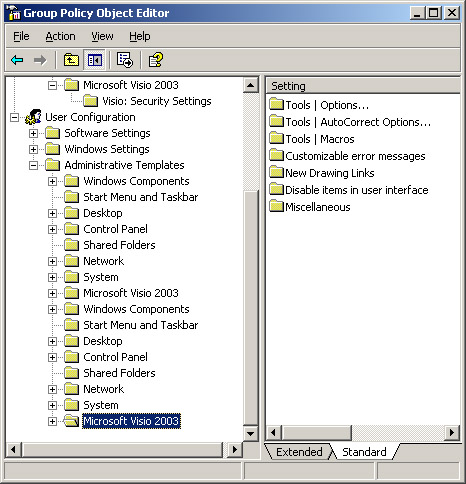Select the Standard tab
466x484 pixels.
[364, 452]
